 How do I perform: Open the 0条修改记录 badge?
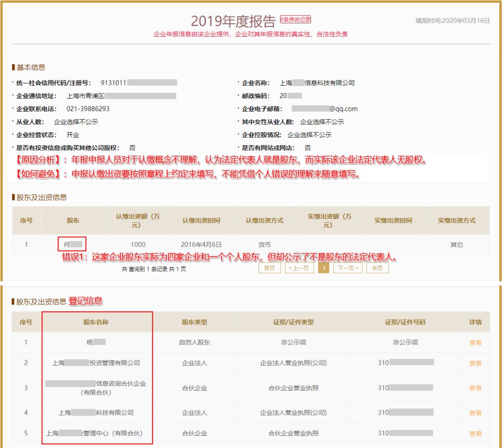pos(295,20)
